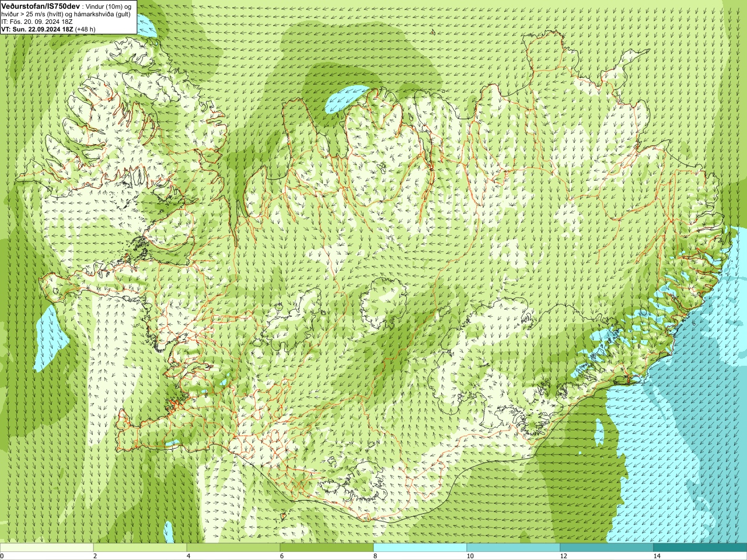Click the legend value label "4"
This screenshot has width=747, height=560.
pyautogui.click(x=189, y=556)
